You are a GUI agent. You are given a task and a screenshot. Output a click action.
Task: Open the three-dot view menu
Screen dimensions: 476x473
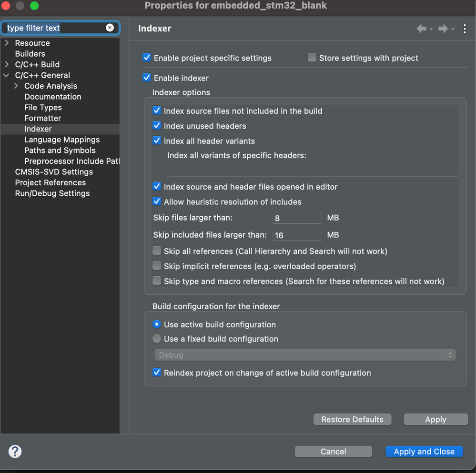pos(465,29)
